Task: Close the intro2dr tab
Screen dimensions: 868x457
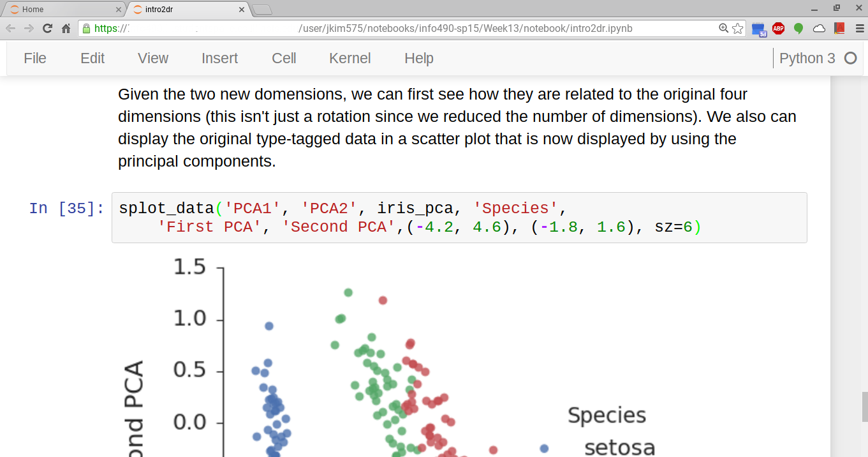Action: (x=242, y=10)
